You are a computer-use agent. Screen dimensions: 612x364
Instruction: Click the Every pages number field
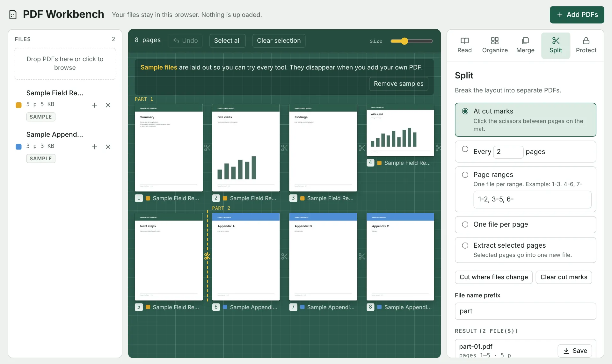(x=508, y=152)
